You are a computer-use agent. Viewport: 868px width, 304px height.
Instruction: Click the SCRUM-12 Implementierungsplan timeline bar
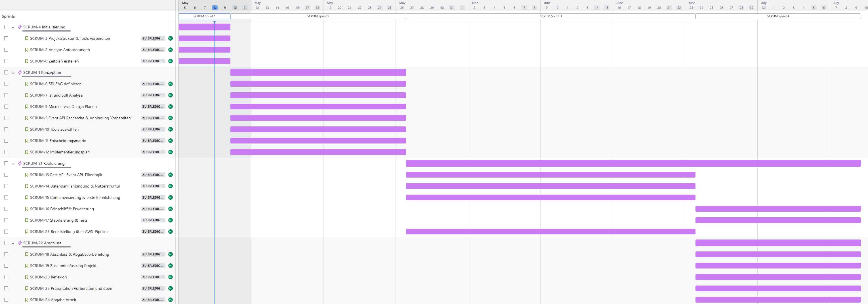pyautogui.click(x=318, y=152)
